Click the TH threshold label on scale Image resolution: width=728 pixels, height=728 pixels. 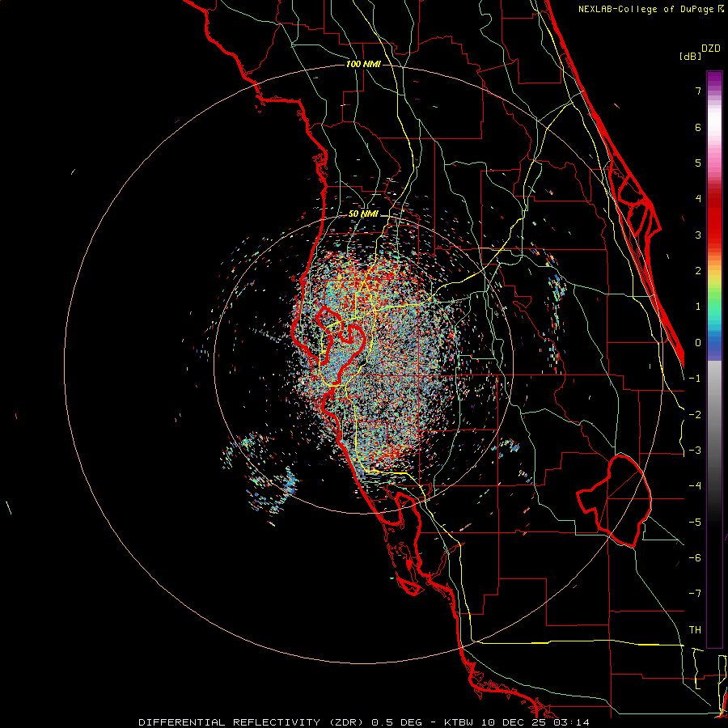point(695,630)
